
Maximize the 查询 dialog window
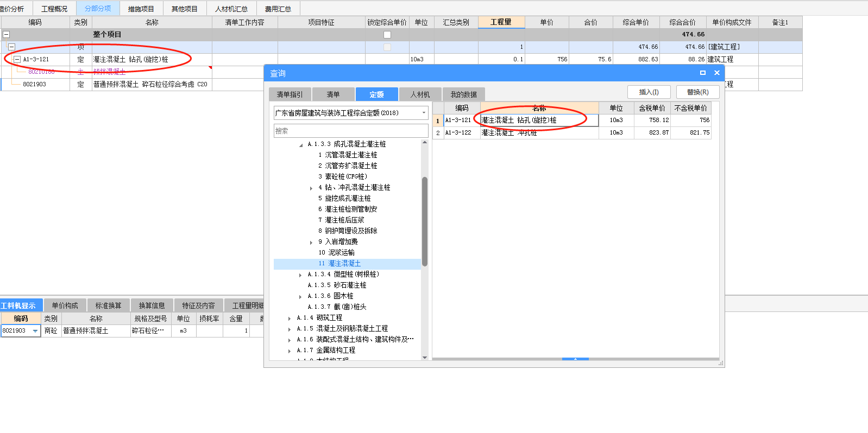703,73
